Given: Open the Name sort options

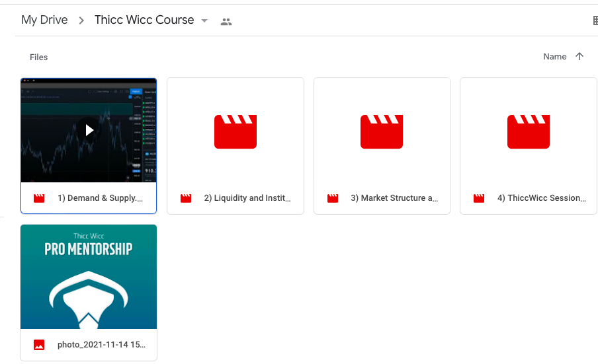Looking at the screenshot, I should click(x=554, y=57).
